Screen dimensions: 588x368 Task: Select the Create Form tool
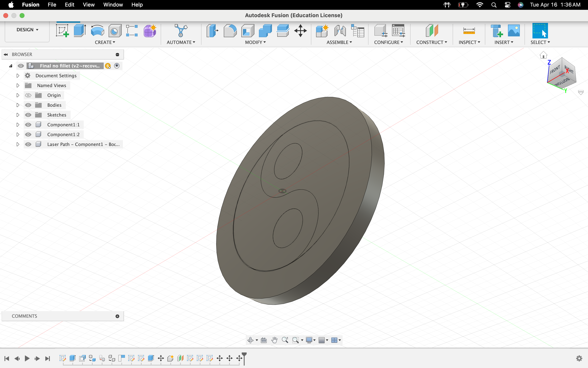[x=150, y=31]
